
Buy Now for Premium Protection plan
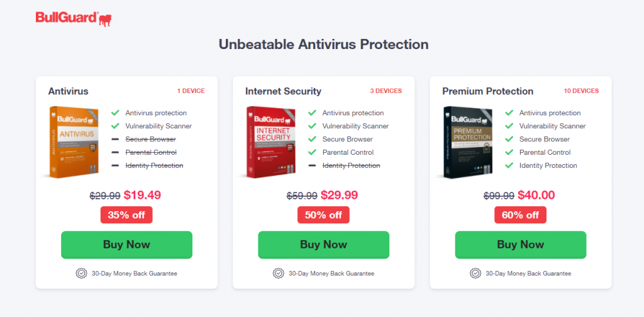pyautogui.click(x=520, y=245)
